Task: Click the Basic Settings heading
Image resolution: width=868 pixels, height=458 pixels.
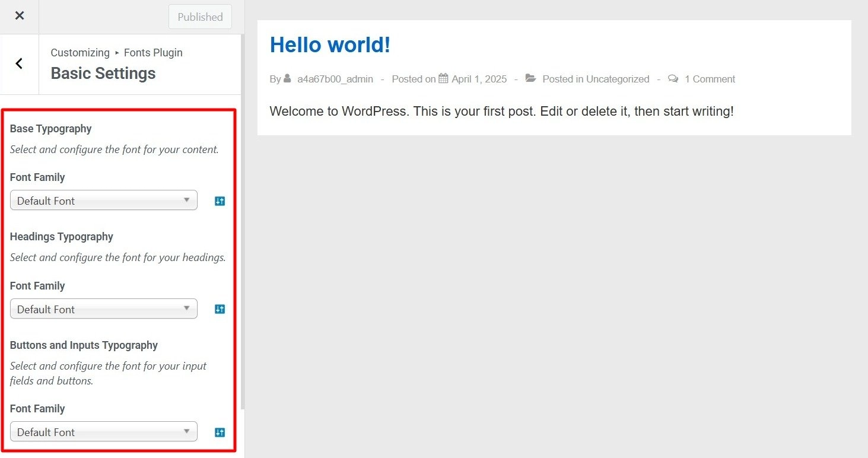Action: click(103, 74)
